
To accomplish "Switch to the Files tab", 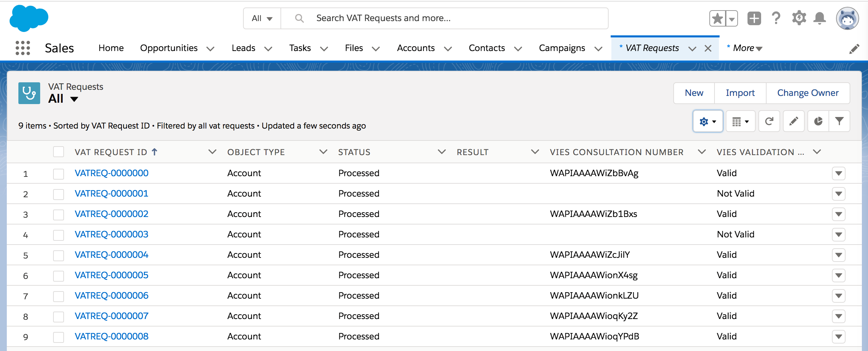I will click(x=354, y=48).
